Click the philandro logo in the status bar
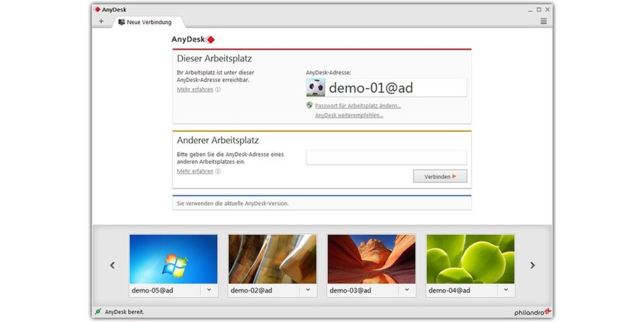The width and height of the screenshot is (644, 322). [533, 312]
